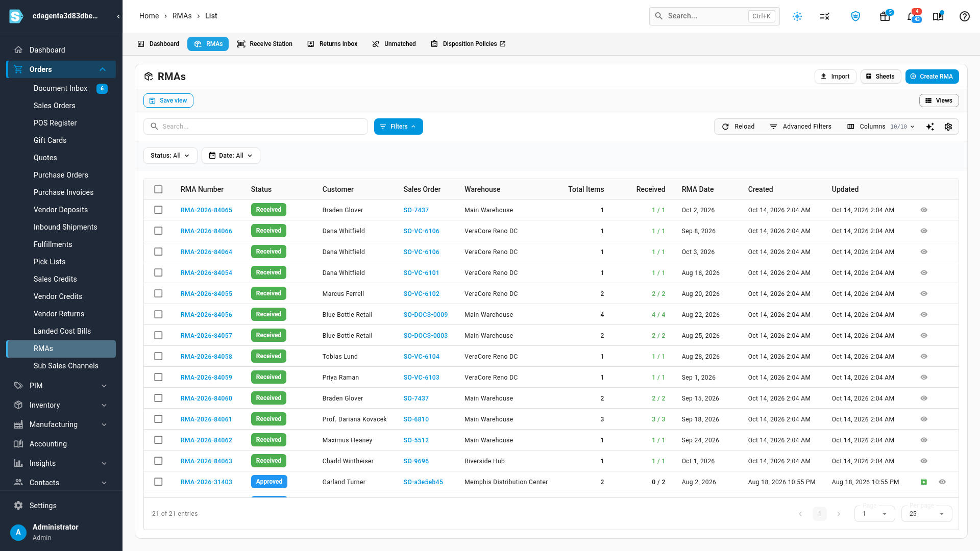Screen dimensions: 980x551
Task: Open the gift box icon in header
Action: [885, 16]
